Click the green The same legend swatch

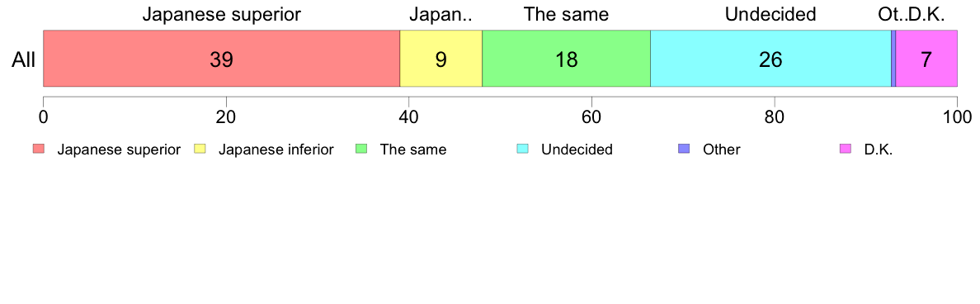pos(362,149)
